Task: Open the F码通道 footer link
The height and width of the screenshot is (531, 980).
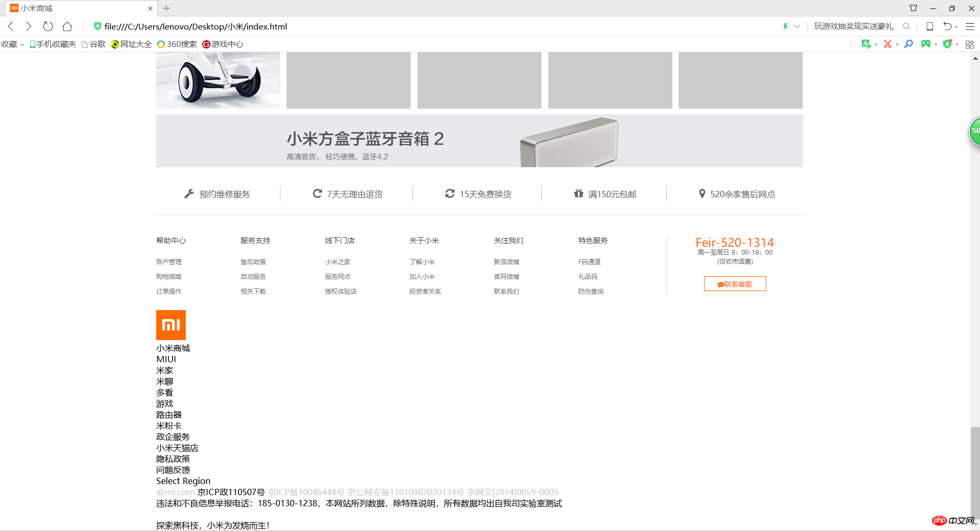Action: 589,262
